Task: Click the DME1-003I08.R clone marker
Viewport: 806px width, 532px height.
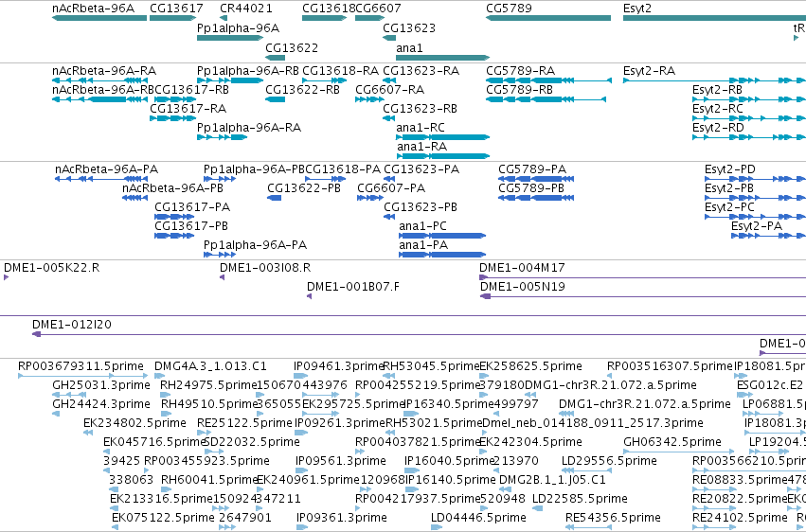Action: 222,277
